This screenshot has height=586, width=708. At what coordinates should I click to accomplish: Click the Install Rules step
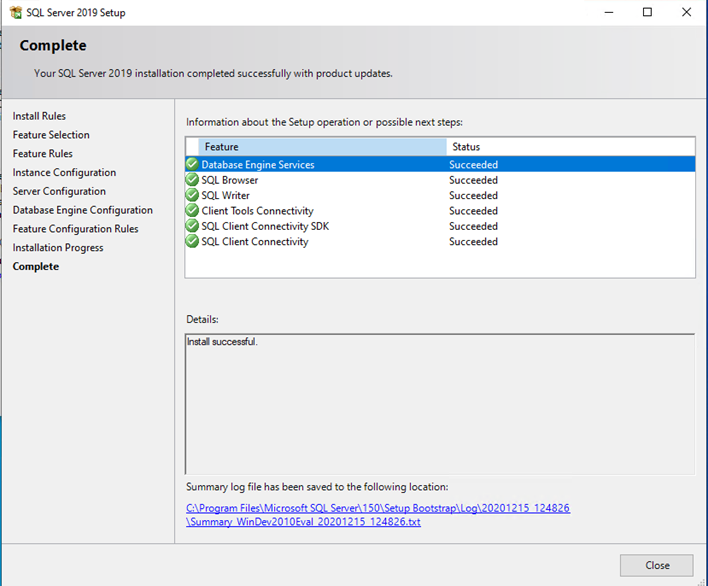point(39,116)
